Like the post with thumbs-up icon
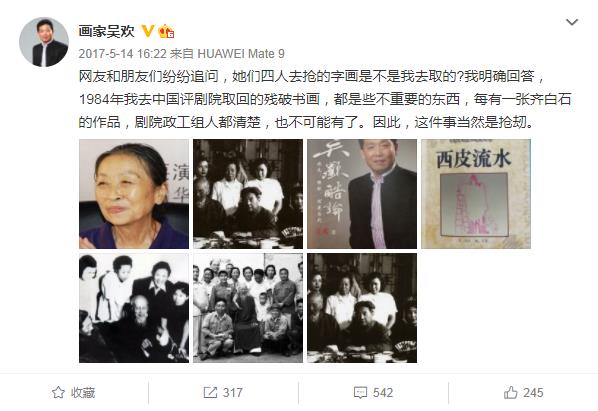 (511, 392)
